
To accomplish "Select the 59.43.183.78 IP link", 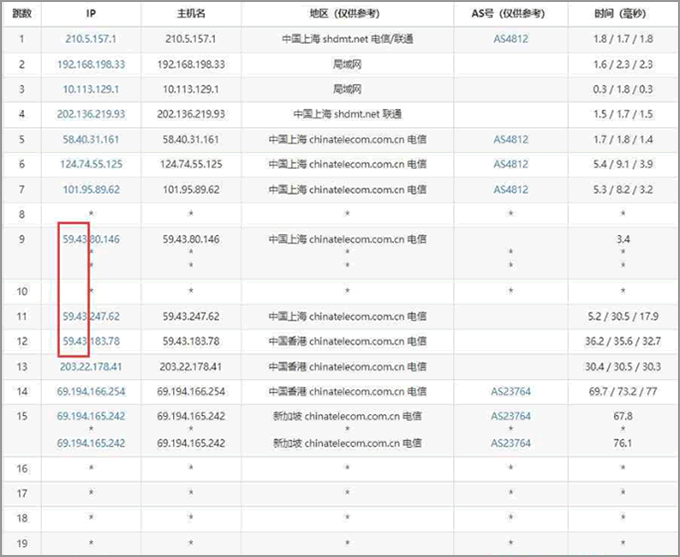I will 91,341.
